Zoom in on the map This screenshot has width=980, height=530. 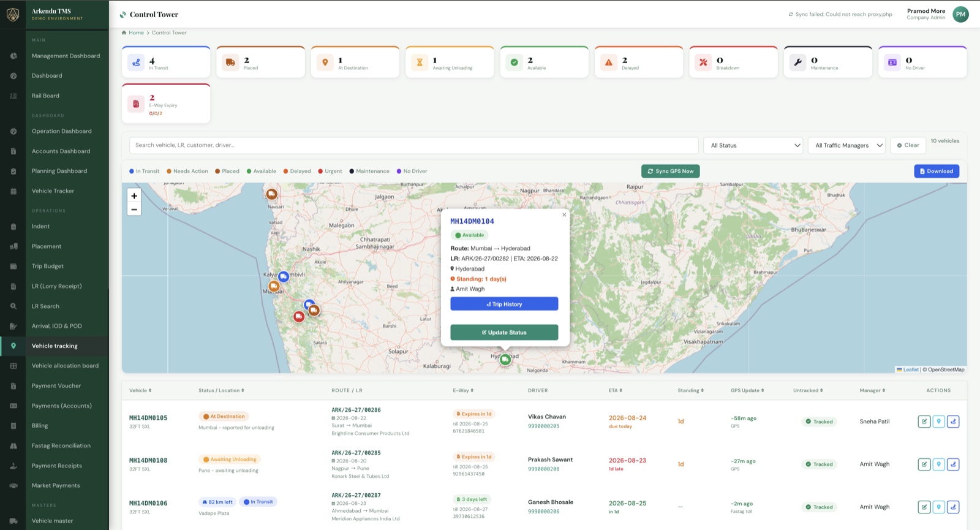click(x=134, y=195)
